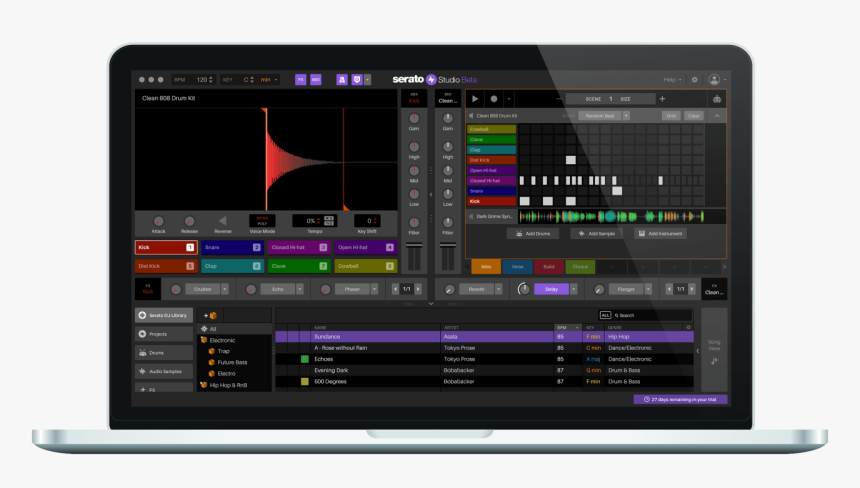The image size is (860, 488).
Task: Mute the Clean 808 Drum Kit deck speaker
Action: [x=471, y=116]
